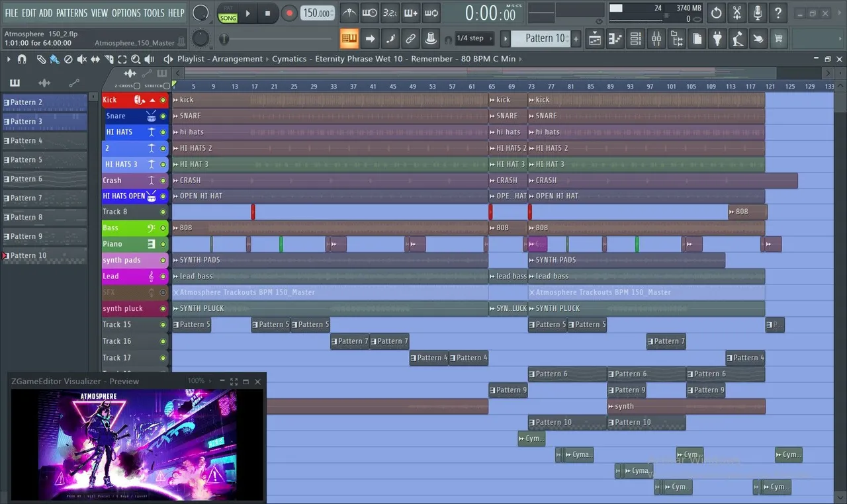This screenshot has height=504, width=847.
Task: Click the red Record button
Action: tap(289, 13)
